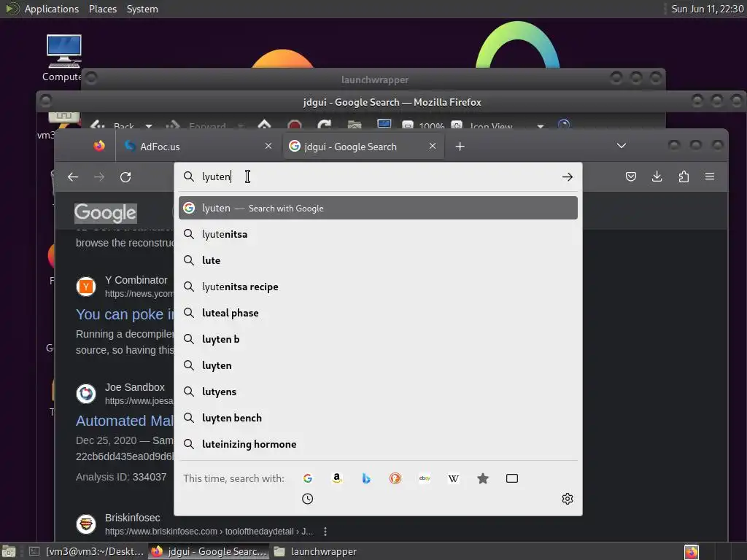The image size is (747, 560).
Task: Choose the 'lyutenitsa' suggestion
Action: [378, 234]
